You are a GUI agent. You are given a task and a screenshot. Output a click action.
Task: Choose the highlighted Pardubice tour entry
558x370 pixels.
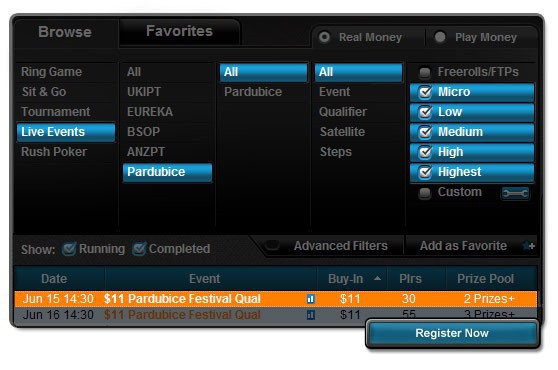(x=167, y=172)
